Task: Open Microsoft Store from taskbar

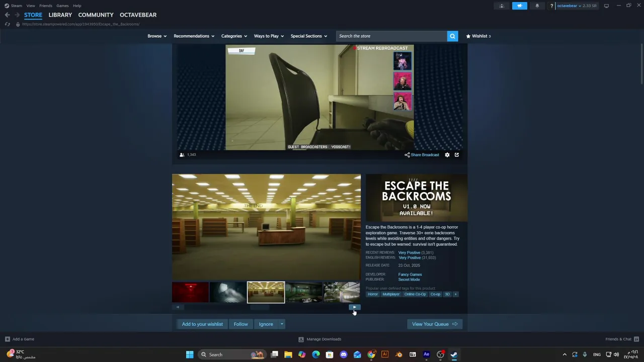Action: pyautogui.click(x=330, y=355)
